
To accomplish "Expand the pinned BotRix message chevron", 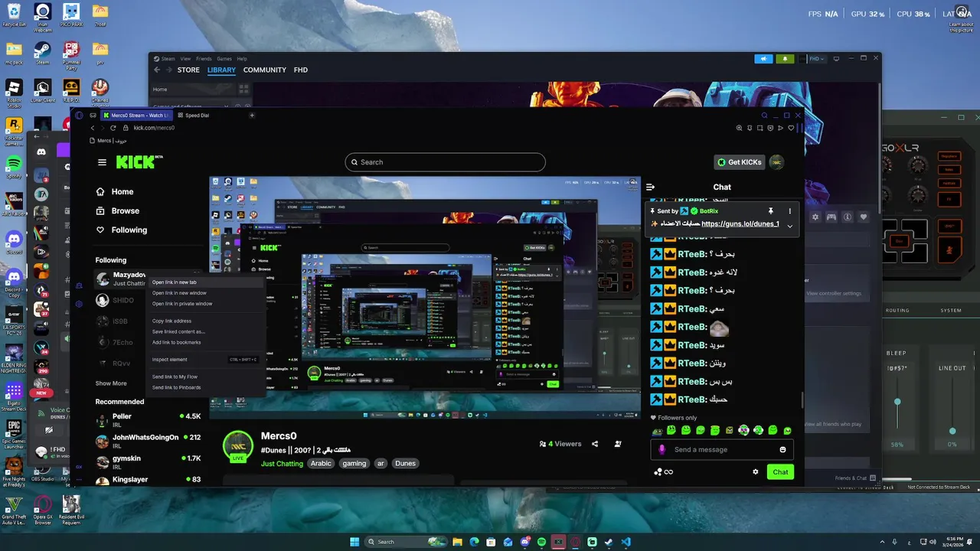I will [x=790, y=225].
